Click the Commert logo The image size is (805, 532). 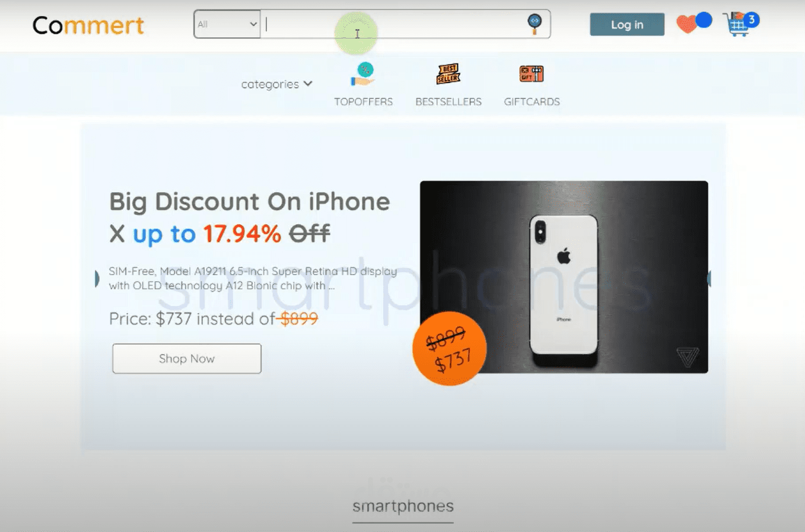[x=88, y=25]
